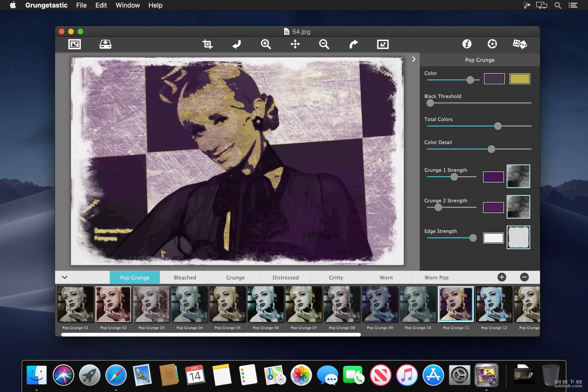Click the Grunge 2 Strength slider handle
Viewport: 588px width, 392px height.
(x=438, y=207)
